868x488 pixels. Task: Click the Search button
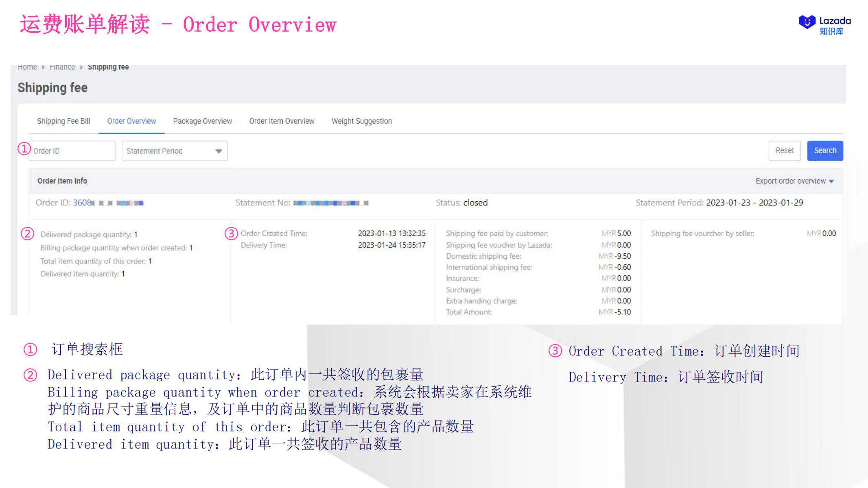pos(824,150)
